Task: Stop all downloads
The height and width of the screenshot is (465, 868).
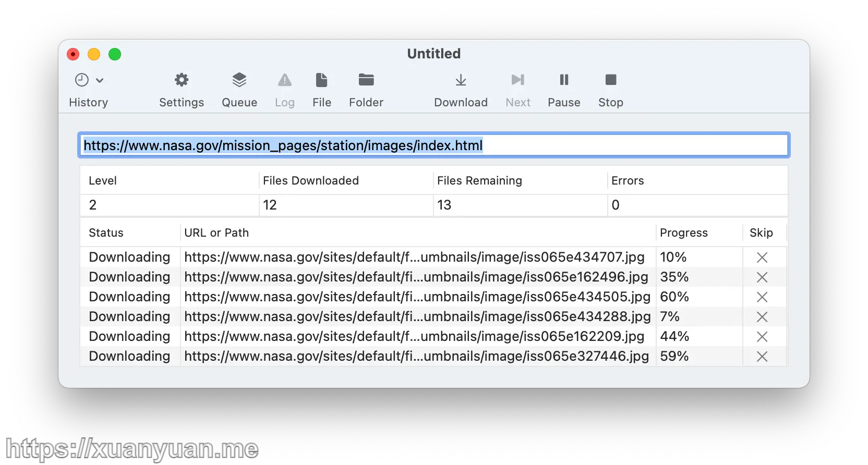Action: pos(611,80)
